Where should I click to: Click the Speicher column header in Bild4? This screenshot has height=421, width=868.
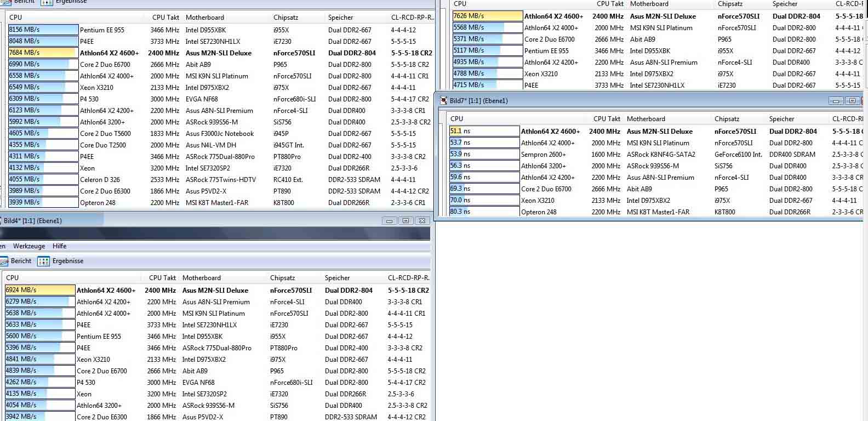coord(337,278)
